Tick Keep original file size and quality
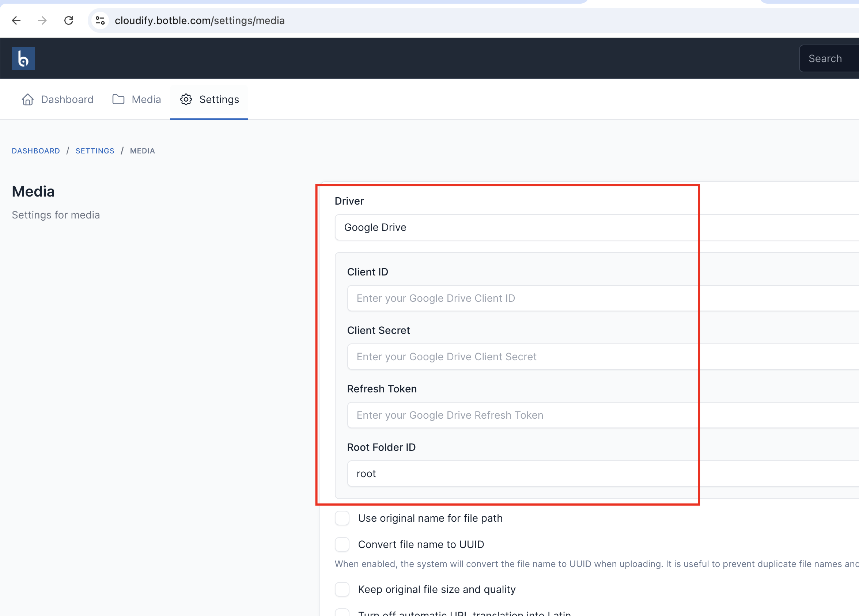The image size is (859, 616). (x=342, y=589)
